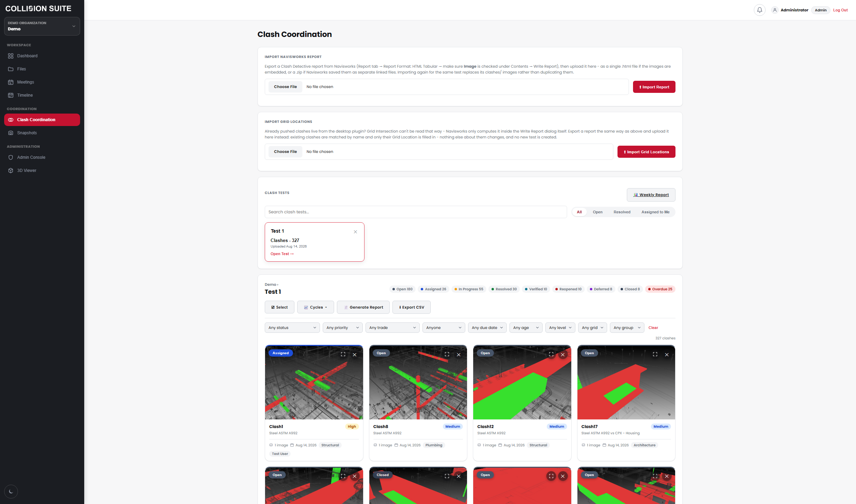The width and height of the screenshot is (856, 504).
Task: Open Snapshots in sidebar
Action: (x=42, y=133)
